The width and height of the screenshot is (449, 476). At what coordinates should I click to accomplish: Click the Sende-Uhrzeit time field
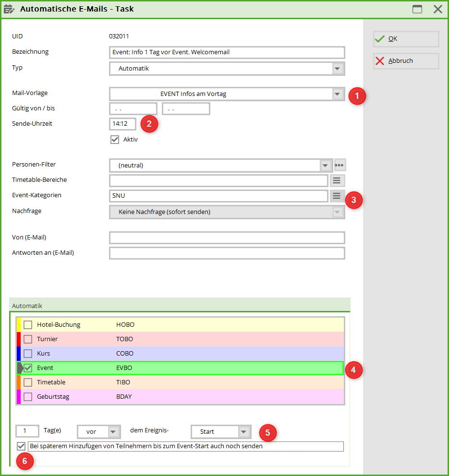pos(122,124)
